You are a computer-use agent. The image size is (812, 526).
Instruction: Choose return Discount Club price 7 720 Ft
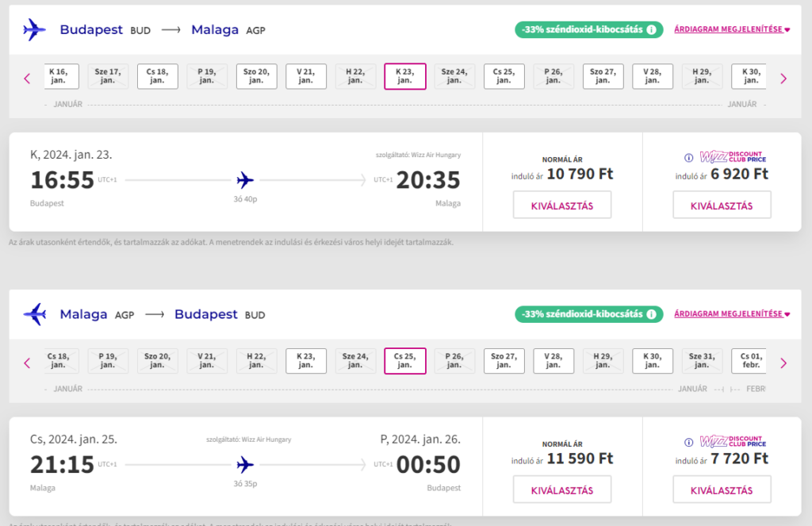[722, 490]
